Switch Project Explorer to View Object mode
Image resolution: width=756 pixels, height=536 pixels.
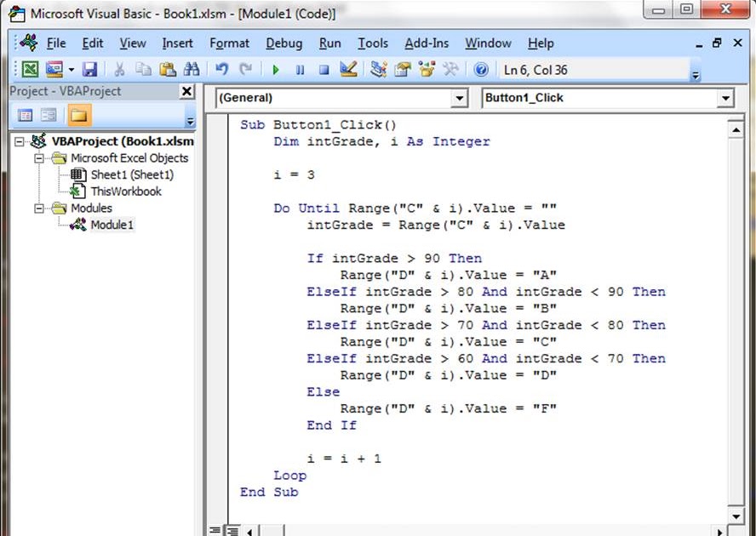click(x=49, y=115)
